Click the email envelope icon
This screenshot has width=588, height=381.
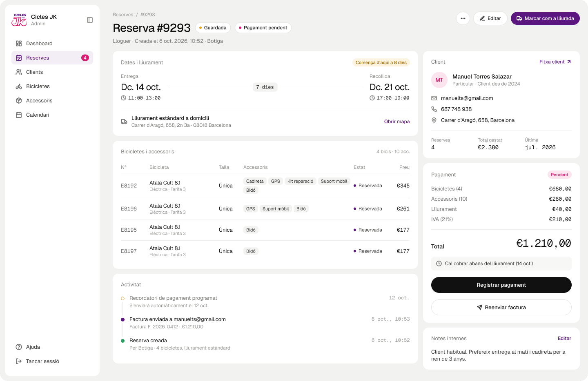[434, 98]
